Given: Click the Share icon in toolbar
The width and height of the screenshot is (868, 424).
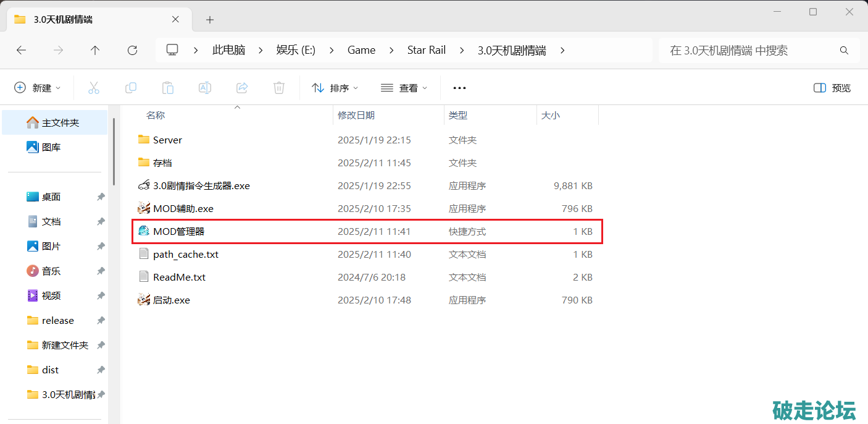Looking at the screenshot, I should (242, 88).
